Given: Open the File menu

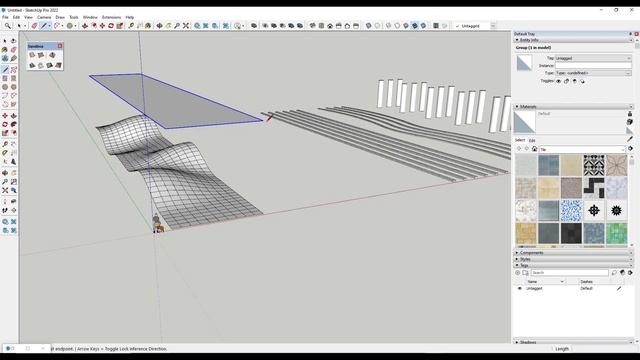Looking at the screenshot, I should point(5,17).
